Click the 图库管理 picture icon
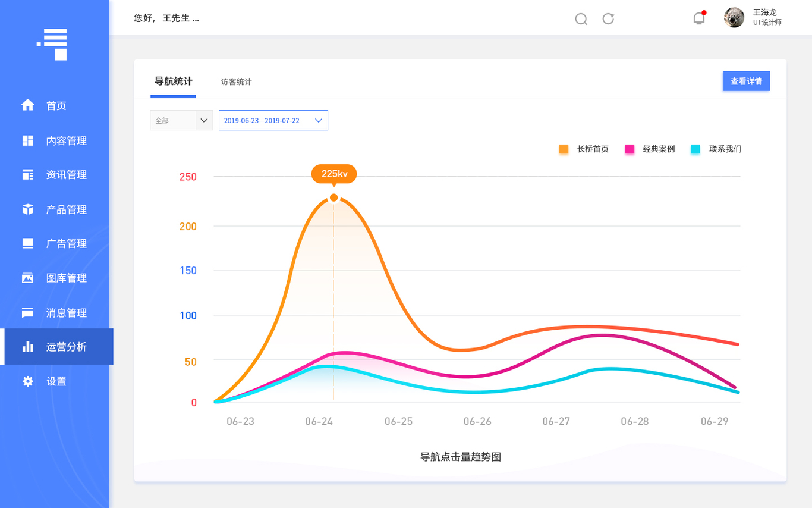The height and width of the screenshot is (508, 812). 28,278
